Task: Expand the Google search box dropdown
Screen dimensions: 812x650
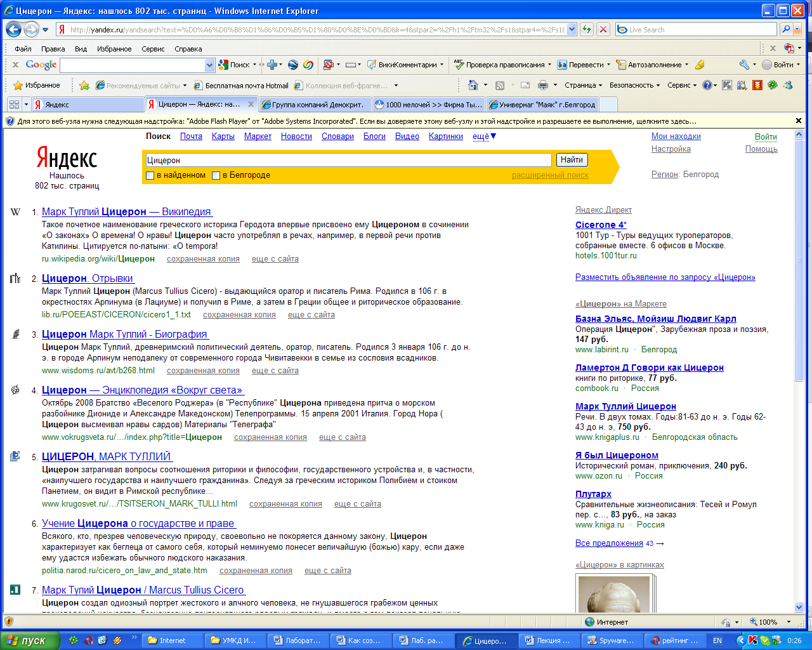Action: [210, 65]
